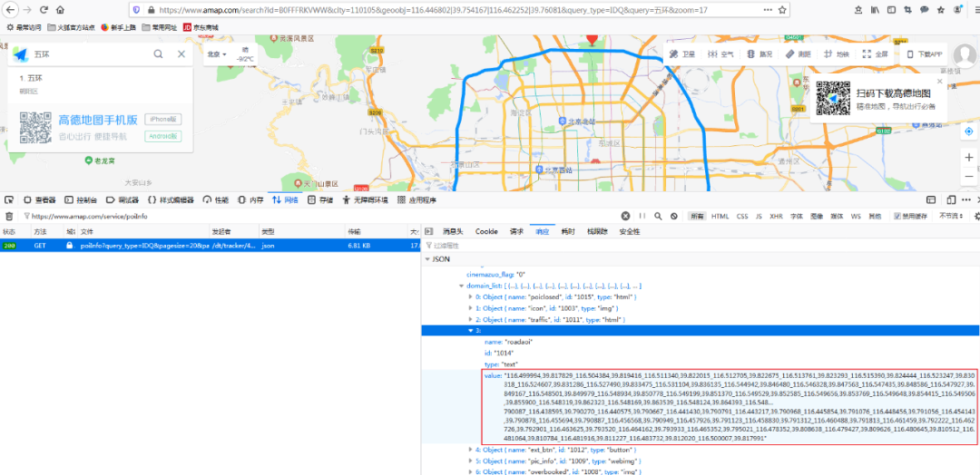Screen dimensions: 980x475
Task: Clear the Amap search box with X
Action: tap(181, 54)
